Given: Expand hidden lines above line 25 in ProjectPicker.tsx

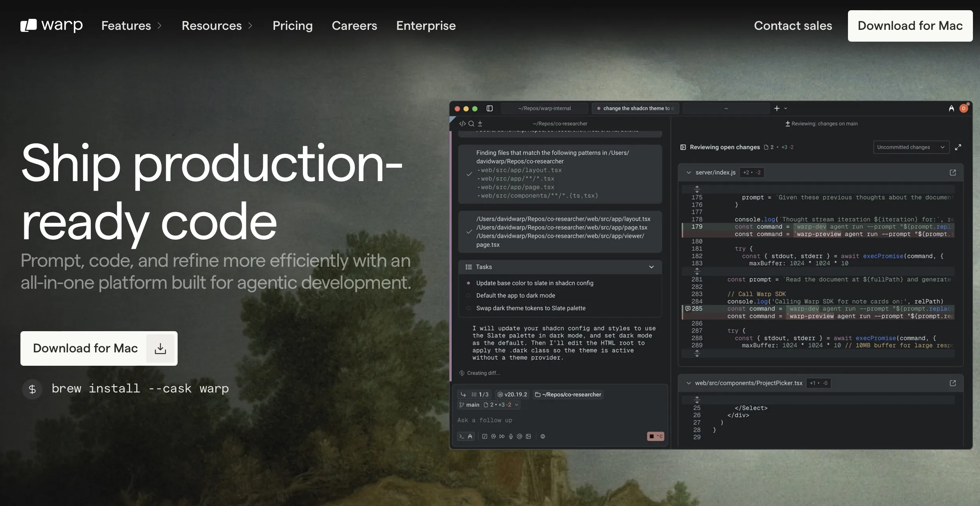Looking at the screenshot, I should (x=697, y=400).
